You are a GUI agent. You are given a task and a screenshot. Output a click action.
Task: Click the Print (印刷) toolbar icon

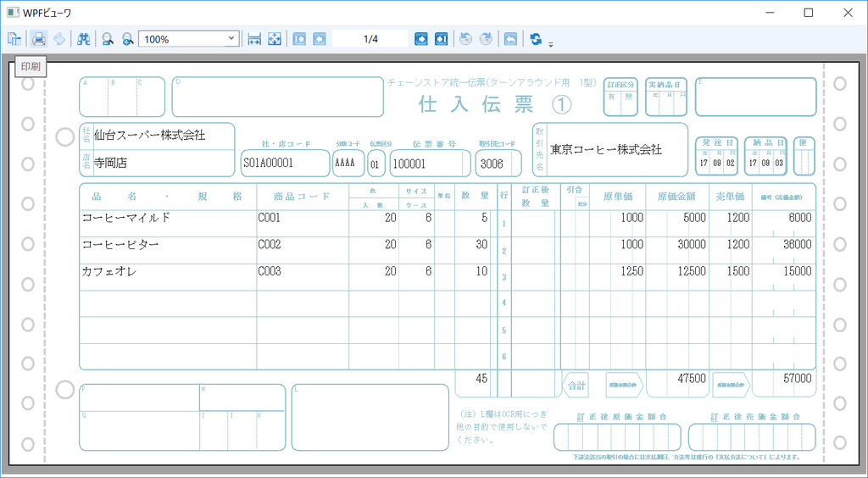pos(39,39)
